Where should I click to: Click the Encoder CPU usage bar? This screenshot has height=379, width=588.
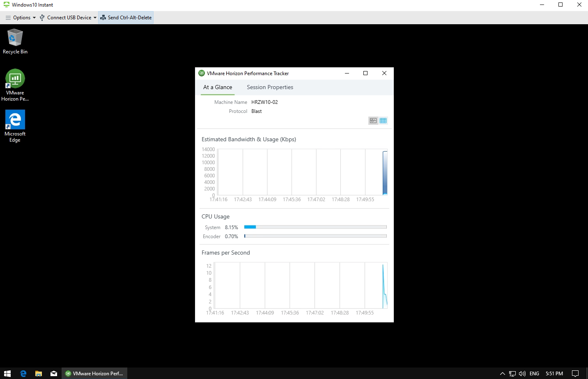click(315, 236)
